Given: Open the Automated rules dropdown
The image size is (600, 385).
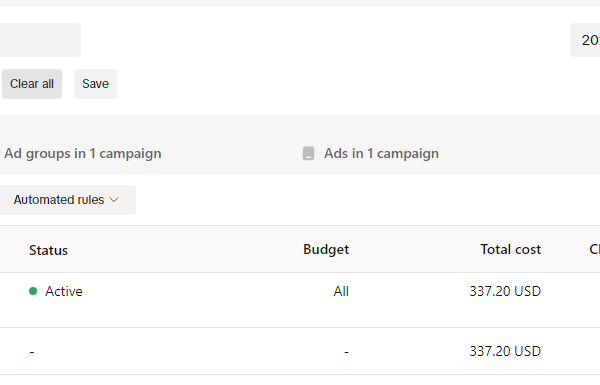Looking at the screenshot, I should coord(67,200).
